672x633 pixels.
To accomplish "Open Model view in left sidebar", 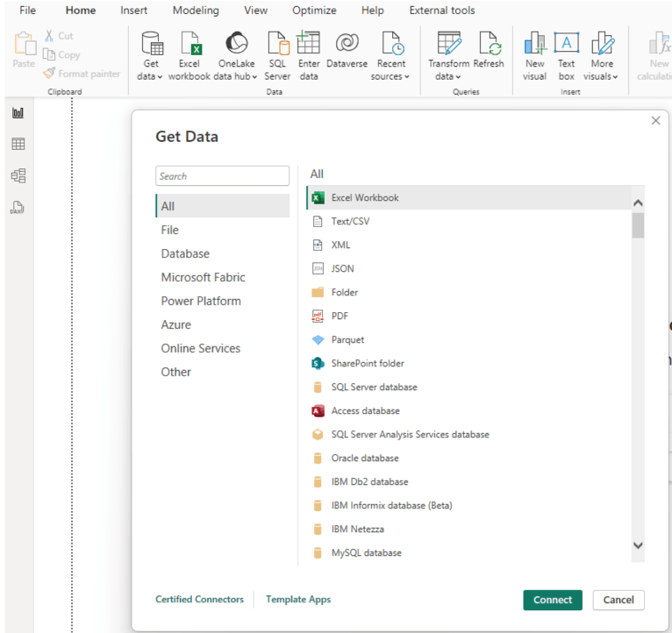I will click(18, 175).
